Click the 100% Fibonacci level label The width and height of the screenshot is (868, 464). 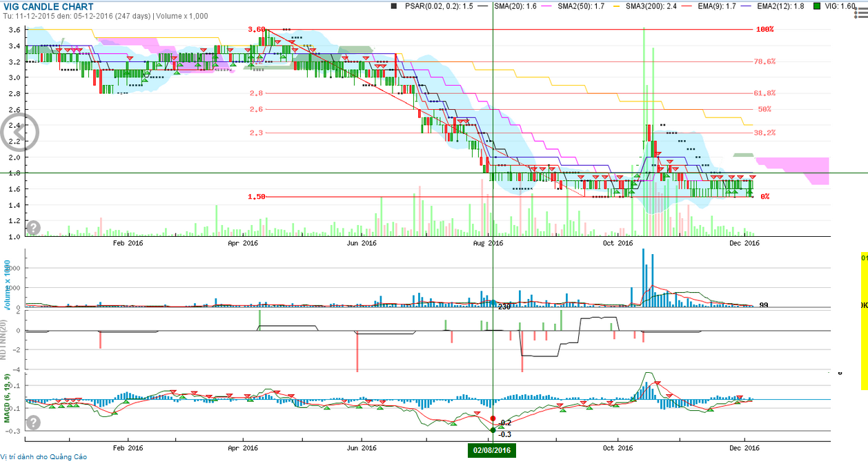[x=765, y=30]
